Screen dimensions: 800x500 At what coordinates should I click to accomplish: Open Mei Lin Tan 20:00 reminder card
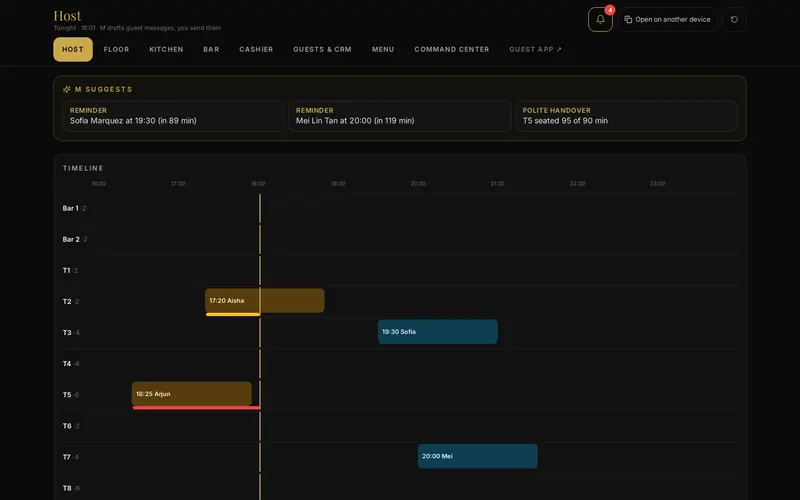(x=400, y=116)
